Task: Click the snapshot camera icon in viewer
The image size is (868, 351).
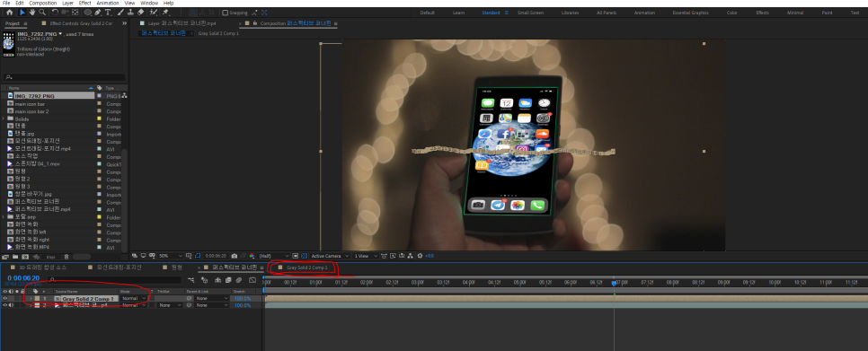Action: pyautogui.click(x=235, y=256)
